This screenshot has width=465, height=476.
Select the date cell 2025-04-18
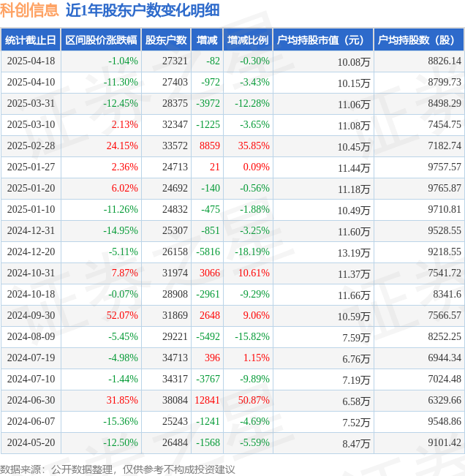click(31, 61)
